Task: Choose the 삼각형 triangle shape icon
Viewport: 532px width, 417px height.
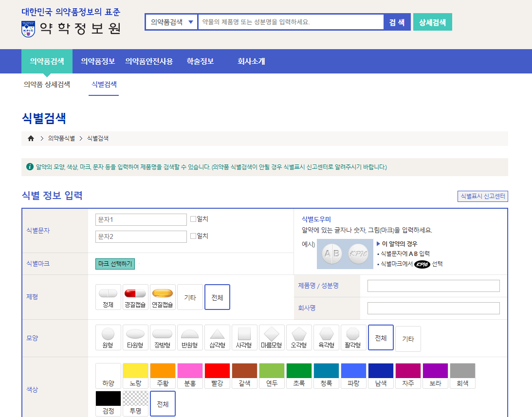Action: pos(217,338)
